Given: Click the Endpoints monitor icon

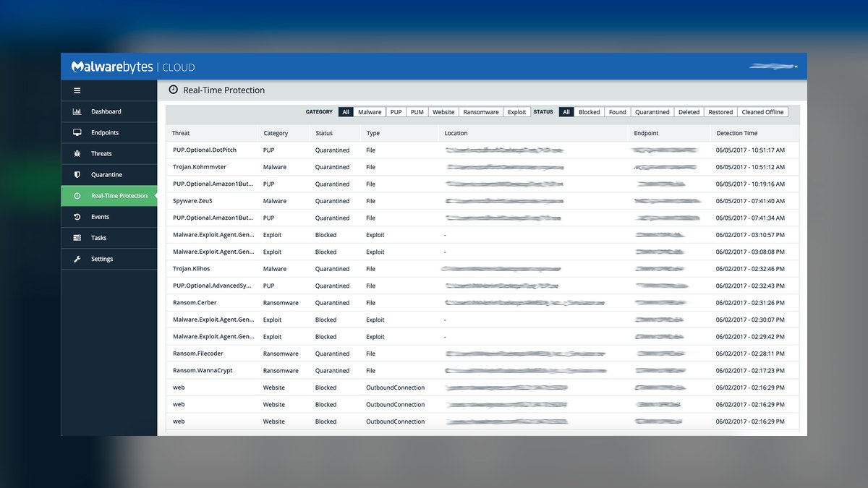Looking at the screenshot, I should tap(77, 132).
